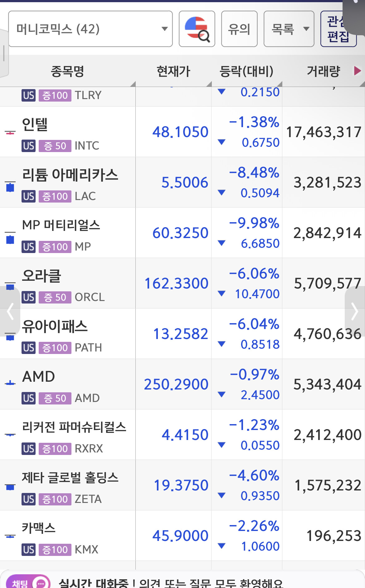Screen dimensions: 365x588
Task: Sort by 현재가 column header
Action: pyautogui.click(x=173, y=71)
